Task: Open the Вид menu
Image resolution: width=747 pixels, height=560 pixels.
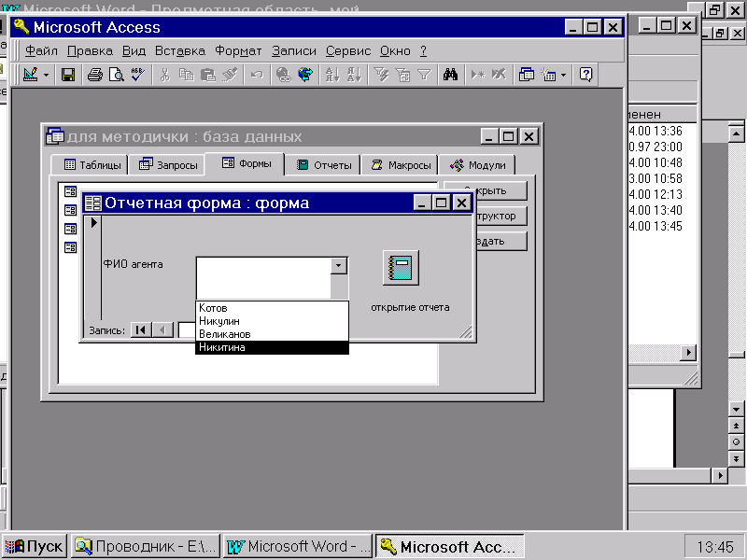Action: [x=134, y=51]
